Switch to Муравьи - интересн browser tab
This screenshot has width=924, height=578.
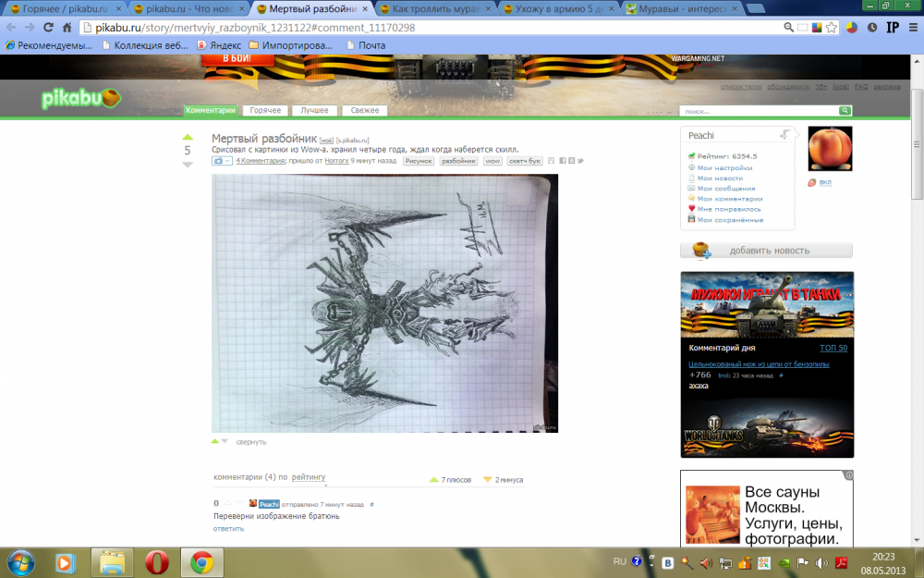[682, 9]
